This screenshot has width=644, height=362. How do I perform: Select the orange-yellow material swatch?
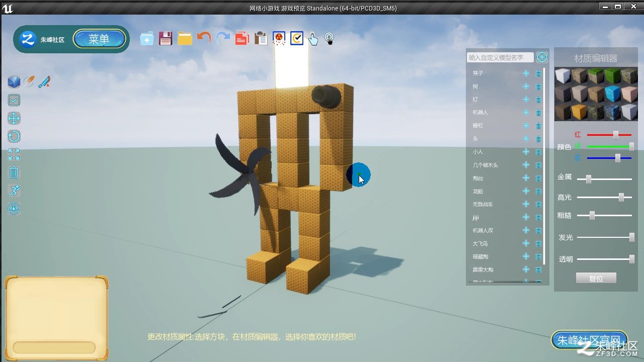point(580,111)
